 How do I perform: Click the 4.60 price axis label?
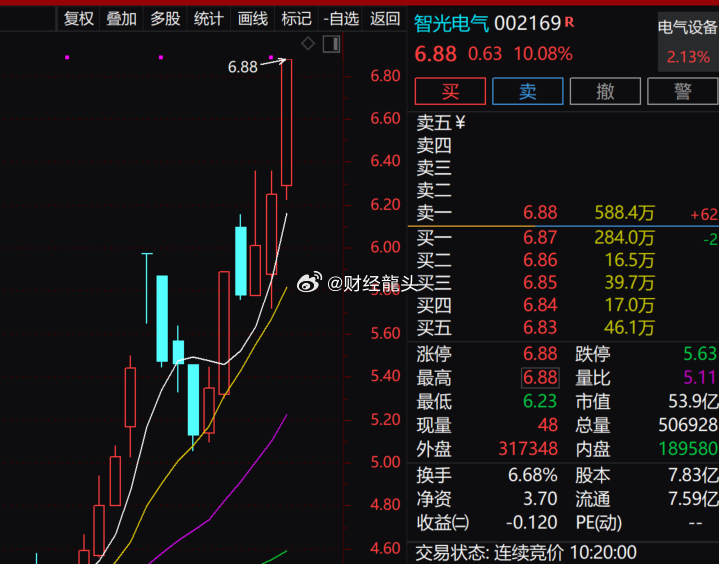pos(385,548)
